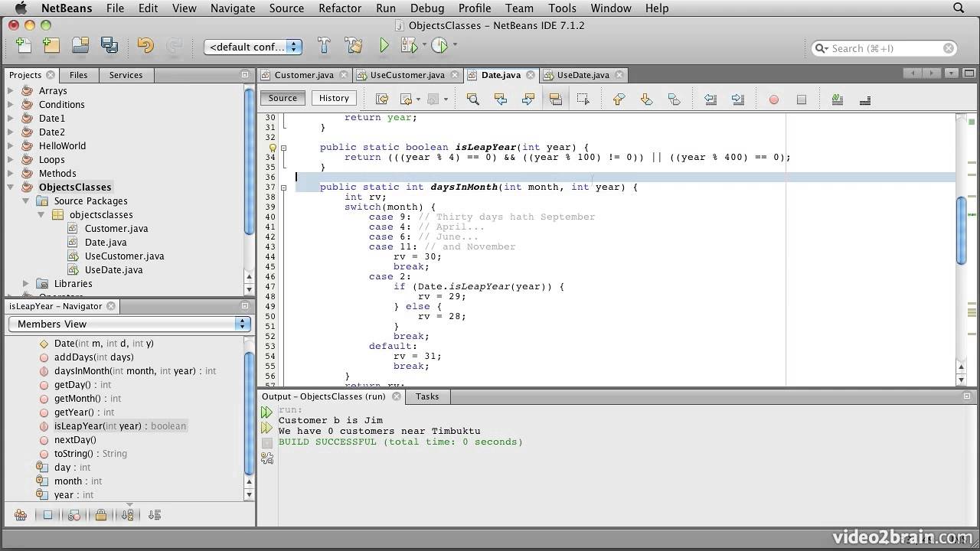Open the default config dropdown
This screenshot has width=980, height=551.
[253, 47]
